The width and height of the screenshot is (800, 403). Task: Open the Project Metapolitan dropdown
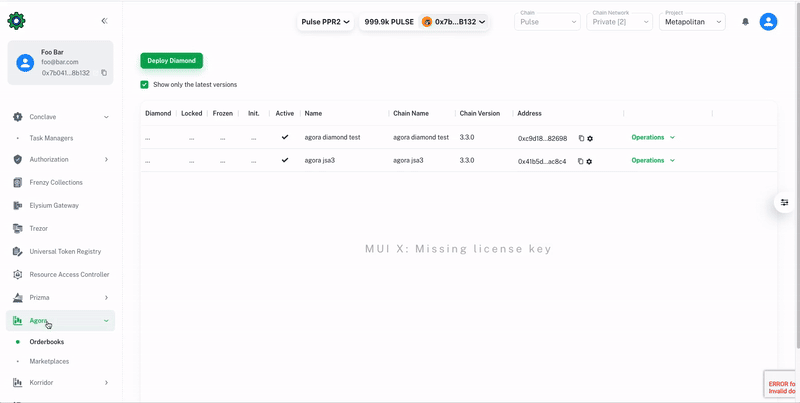click(x=692, y=22)
